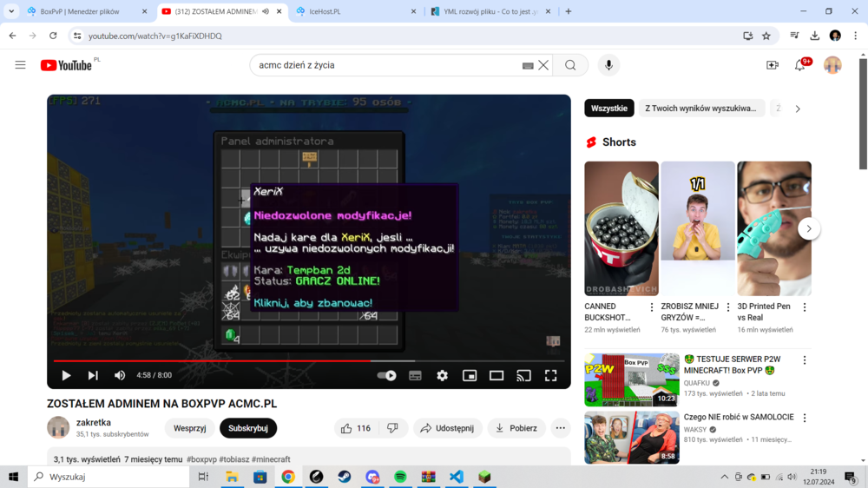This screenshot has width=868, height=488.
Task: Click the Wesprzyj button
Action: point(190,428)
